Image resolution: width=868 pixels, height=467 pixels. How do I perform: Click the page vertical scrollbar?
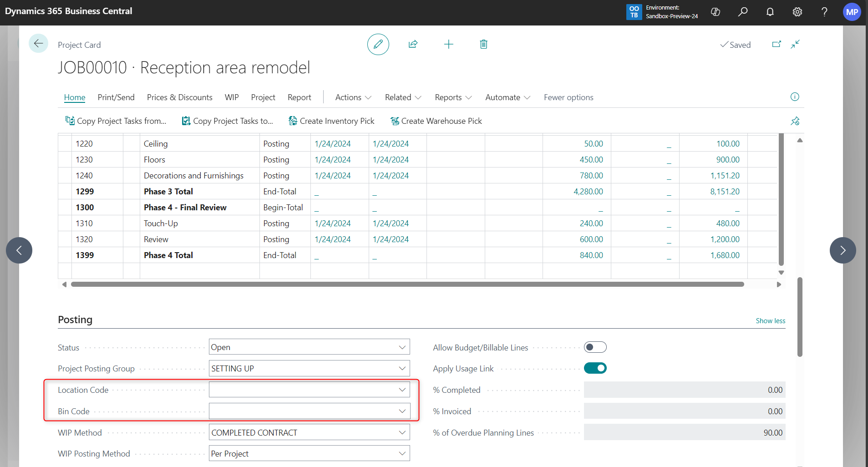coord(800,317)
